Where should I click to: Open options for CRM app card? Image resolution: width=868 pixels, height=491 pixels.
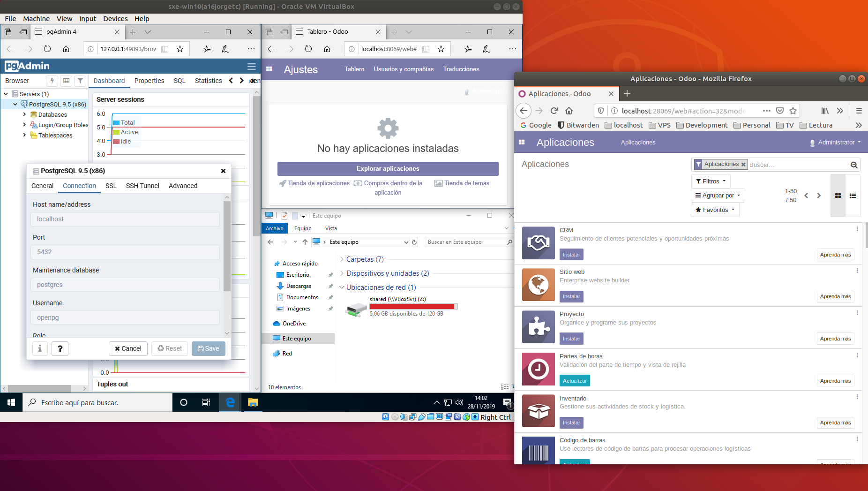[857, 229]
